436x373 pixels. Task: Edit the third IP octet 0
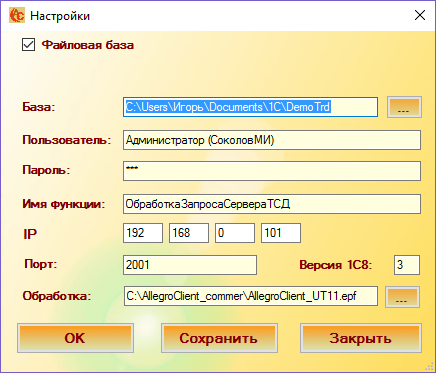pyautogui.click(x=235, y=233)
